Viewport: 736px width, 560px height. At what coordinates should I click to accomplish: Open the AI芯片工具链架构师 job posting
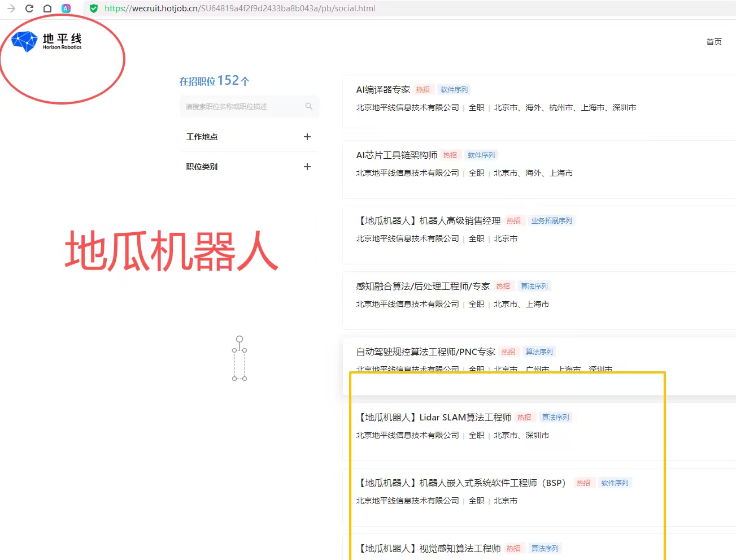coord(397,155)
